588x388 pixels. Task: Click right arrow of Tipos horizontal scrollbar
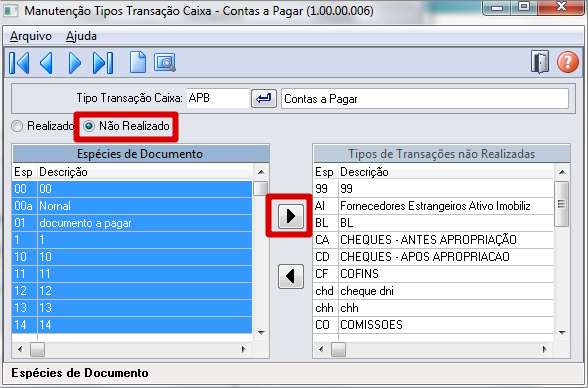[545, 349]
